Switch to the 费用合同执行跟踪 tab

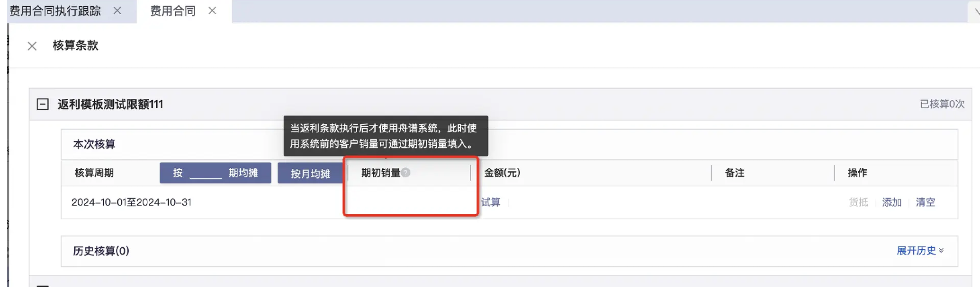[x=55, y=11]
